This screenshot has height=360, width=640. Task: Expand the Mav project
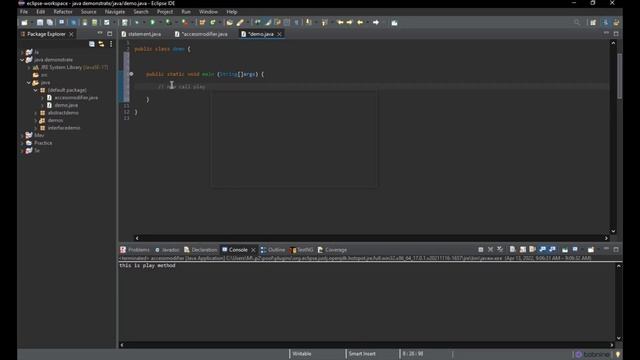coord(22,135)
